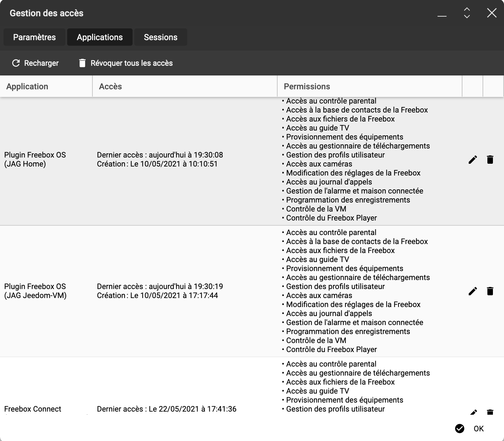Viewport: 504px width, 441px height.
Task: Select the Plugin Freebox OS (JAG Jeedom-VM) name
Action: tap(35, 291)
